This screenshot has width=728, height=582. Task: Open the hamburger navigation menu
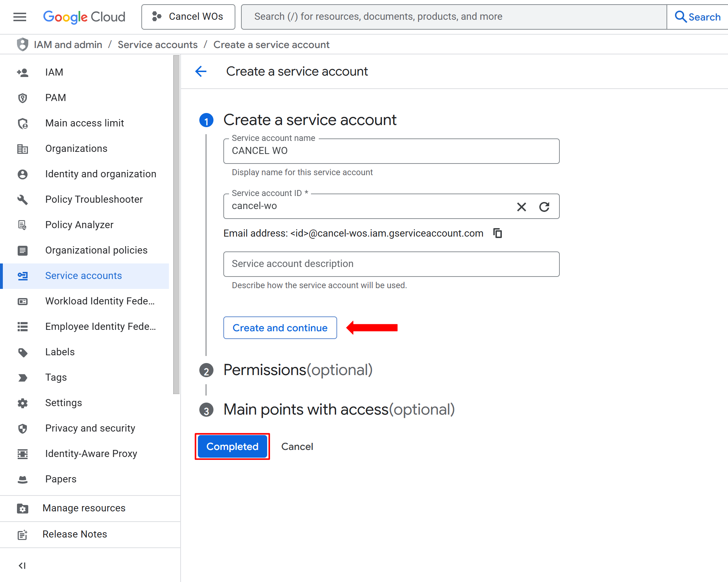[x=20, y=17]
